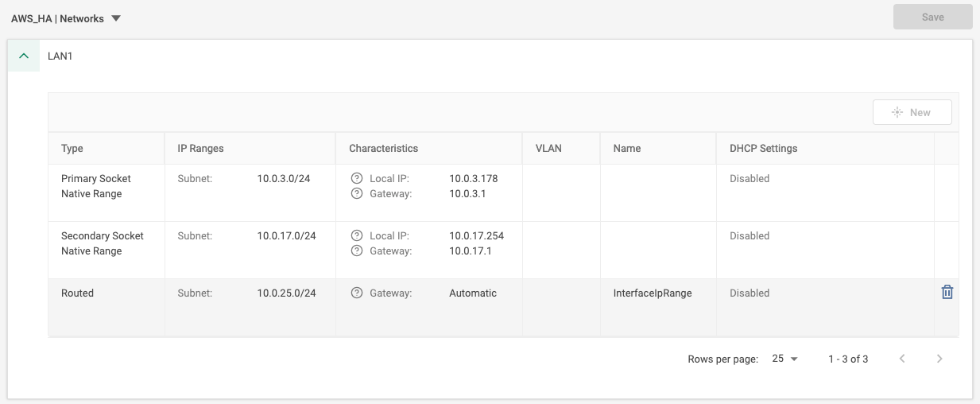Screen dimensions: 980x404
Task: Click help icon beside Local IP 10.0.3.178
Action: (357, 179)
